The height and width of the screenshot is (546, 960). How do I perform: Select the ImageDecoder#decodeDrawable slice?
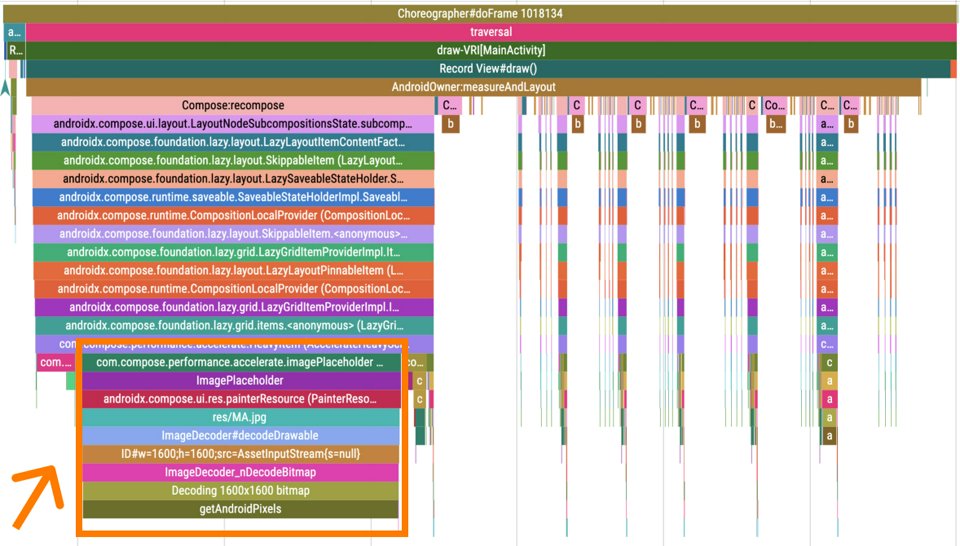[240, 436]
